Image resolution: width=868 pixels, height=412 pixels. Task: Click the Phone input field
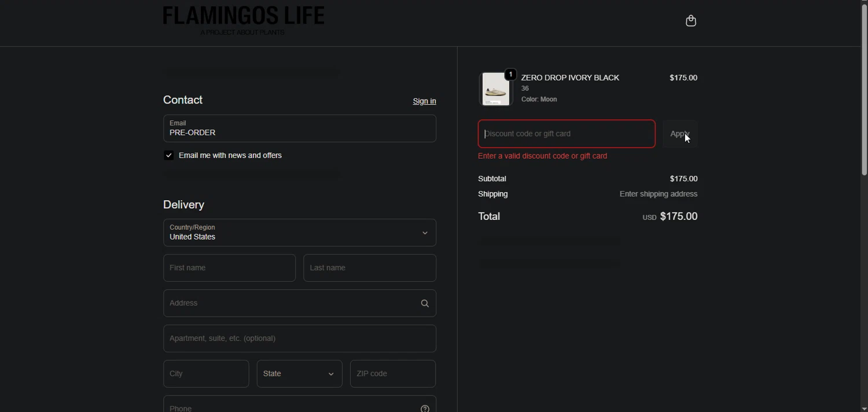[300, 405]
